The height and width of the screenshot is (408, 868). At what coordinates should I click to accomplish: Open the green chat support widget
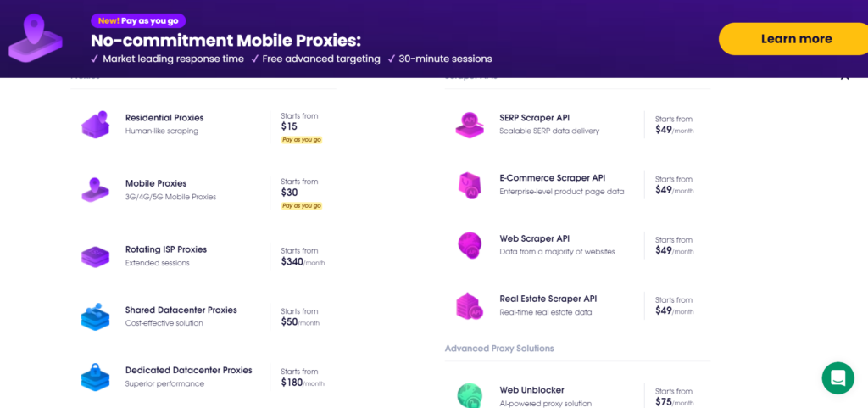point(837,377)
